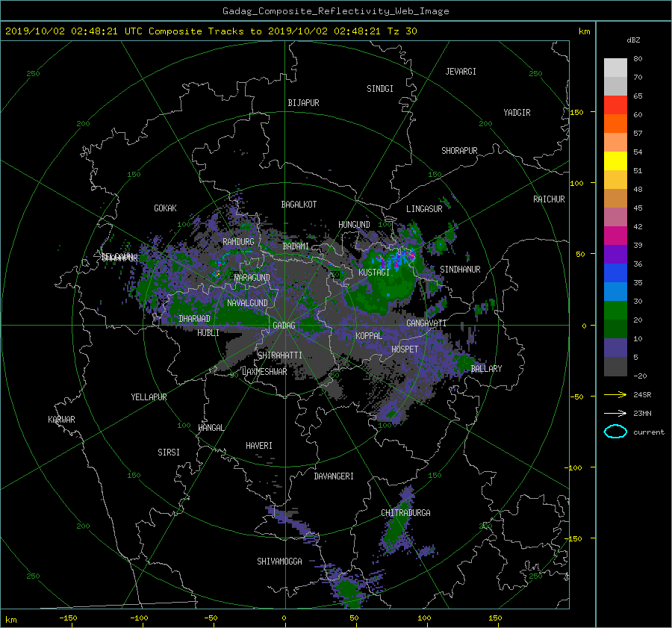Click the NAVALGUND city label
The height and width of the screenshot is (628, 672).
[x=247, y=302]
